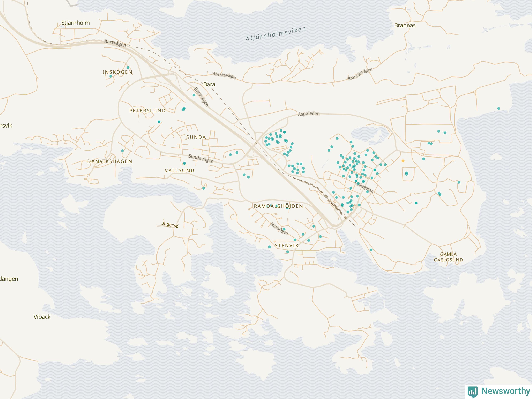Screen dimensions: 532x399
Task: Select the Bara town label
Action: pos(209,84)
